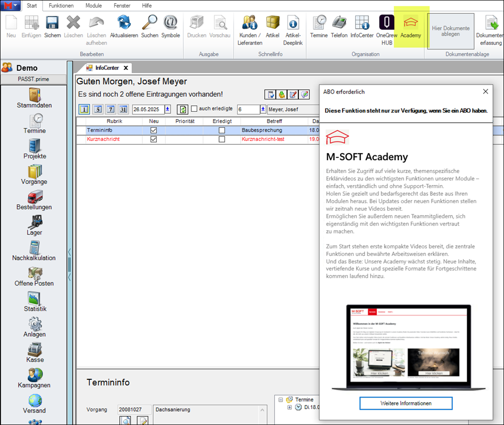Viewport: 504px width, 425px height.
Task: Open Offene Posten module in sidebar
Action: click(34, 276)
